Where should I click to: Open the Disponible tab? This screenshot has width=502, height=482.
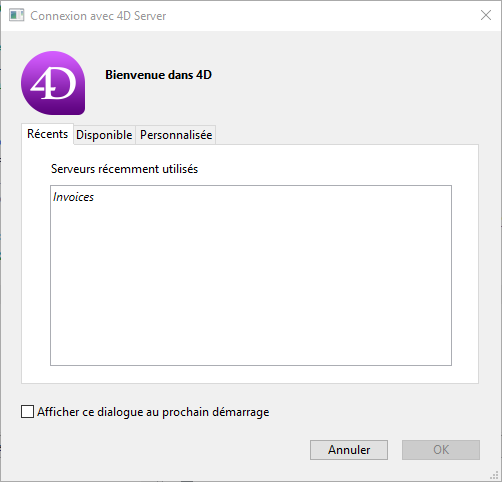point(104,135)
